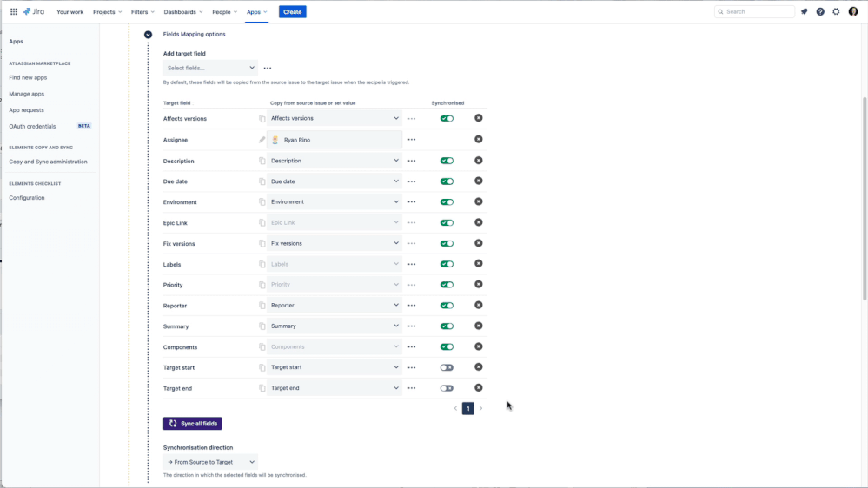This screenshot has height=488, width=868.
Task: Click the edit pencil icon for Assignee
Action: click(262, 140)
